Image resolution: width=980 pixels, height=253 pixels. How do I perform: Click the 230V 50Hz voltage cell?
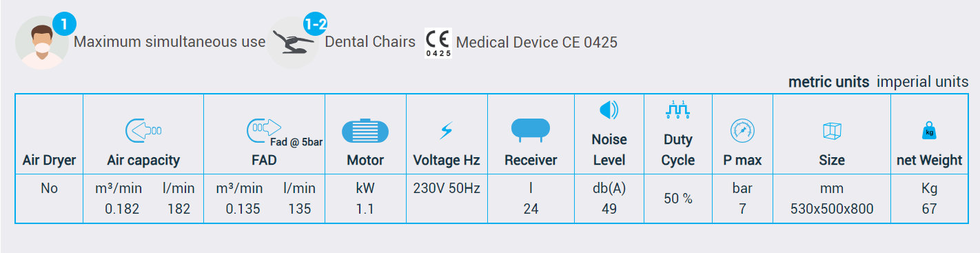coord(447,188)
